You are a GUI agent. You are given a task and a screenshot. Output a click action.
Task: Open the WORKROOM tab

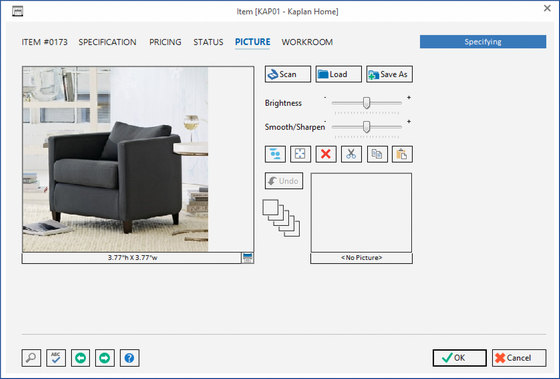pos(307,42)
